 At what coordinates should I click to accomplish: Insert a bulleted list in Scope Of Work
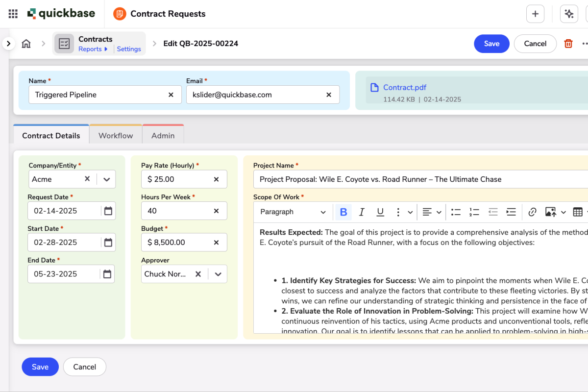(x=456, y=212)
